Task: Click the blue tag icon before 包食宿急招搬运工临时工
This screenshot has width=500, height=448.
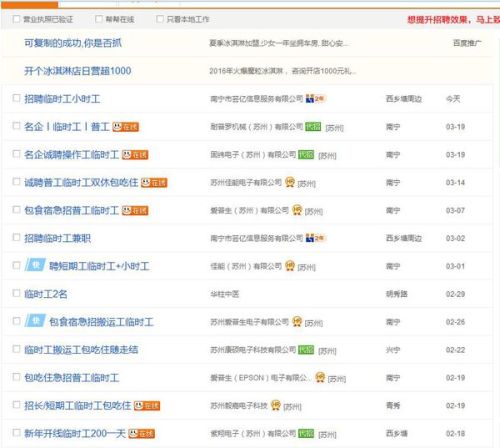Action: (x=35, y=321)
